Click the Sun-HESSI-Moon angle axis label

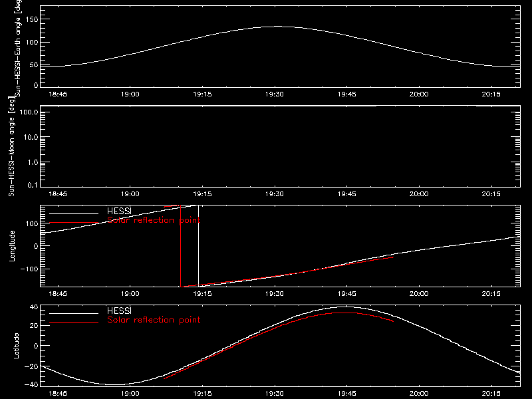[11, 146]
